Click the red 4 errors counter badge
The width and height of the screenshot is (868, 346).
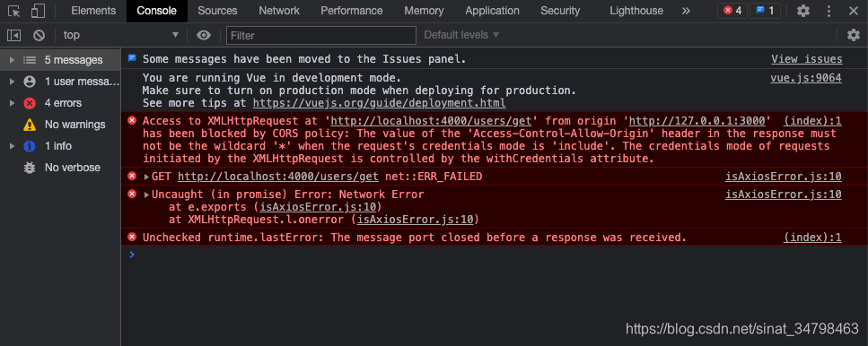click(732, 11)
